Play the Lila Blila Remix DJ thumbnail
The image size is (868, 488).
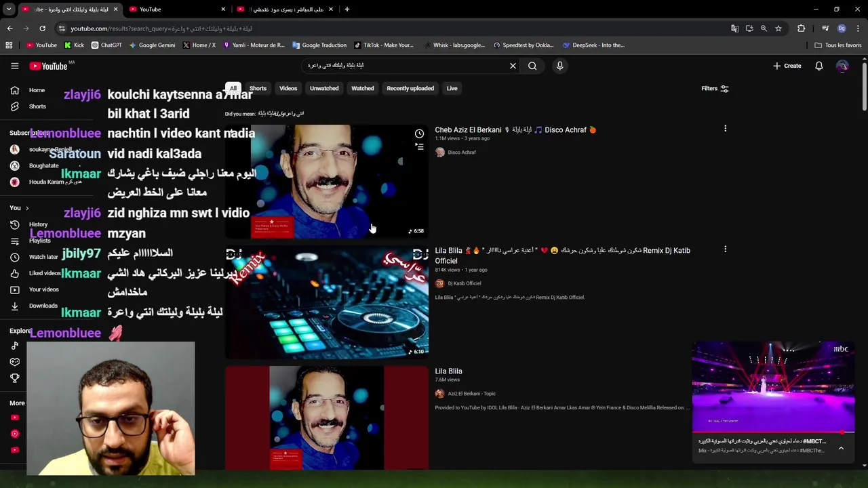coord(327,302)
